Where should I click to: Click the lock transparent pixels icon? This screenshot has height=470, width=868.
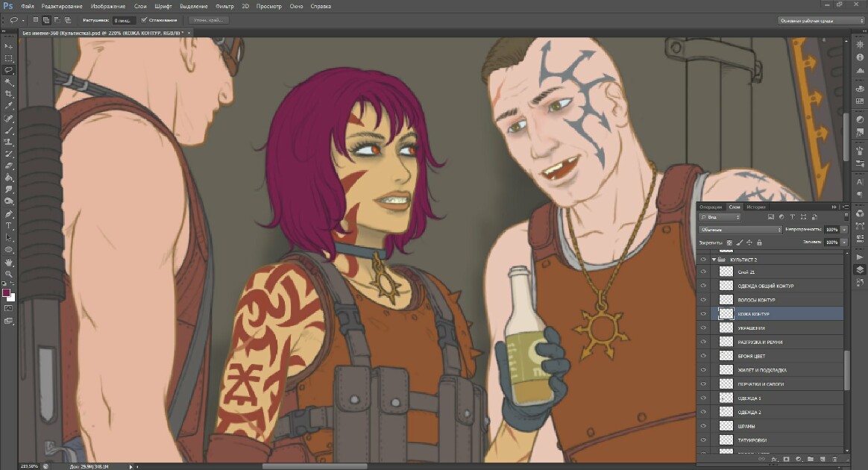pyautogui.click(x=729, y=242)
